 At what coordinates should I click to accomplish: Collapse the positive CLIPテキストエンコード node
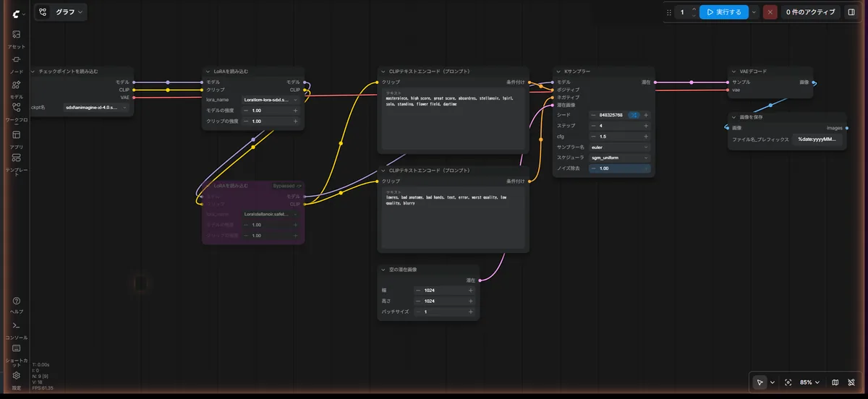(383, 72)
